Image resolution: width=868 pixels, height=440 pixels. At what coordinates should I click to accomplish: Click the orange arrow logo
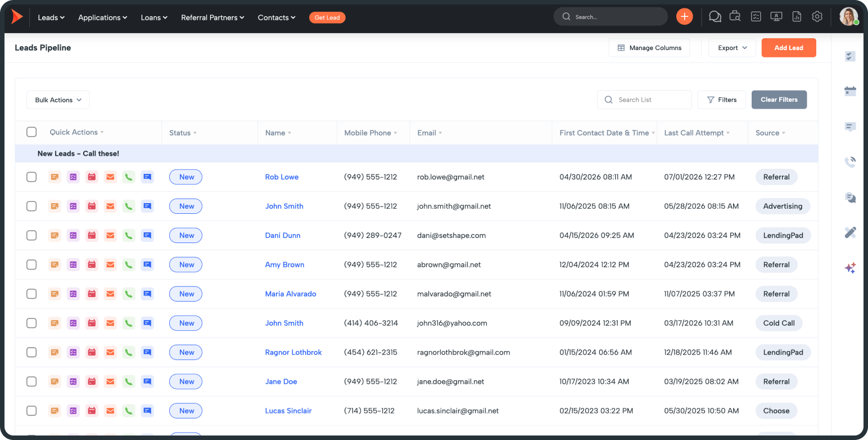(x=17, y=17)
